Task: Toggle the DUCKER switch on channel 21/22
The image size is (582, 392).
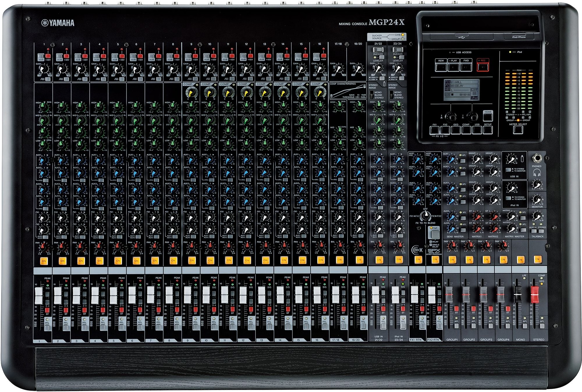Action: click(378, 50)
